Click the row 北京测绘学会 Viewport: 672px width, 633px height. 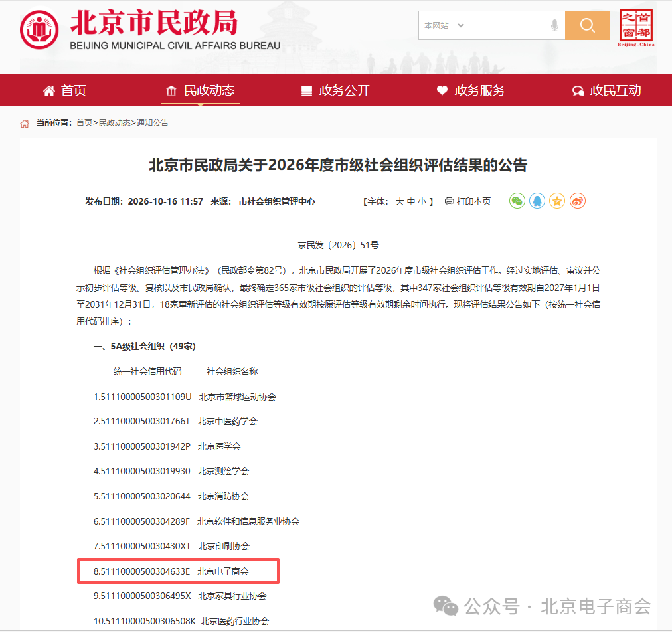click(x=171, y=472)
